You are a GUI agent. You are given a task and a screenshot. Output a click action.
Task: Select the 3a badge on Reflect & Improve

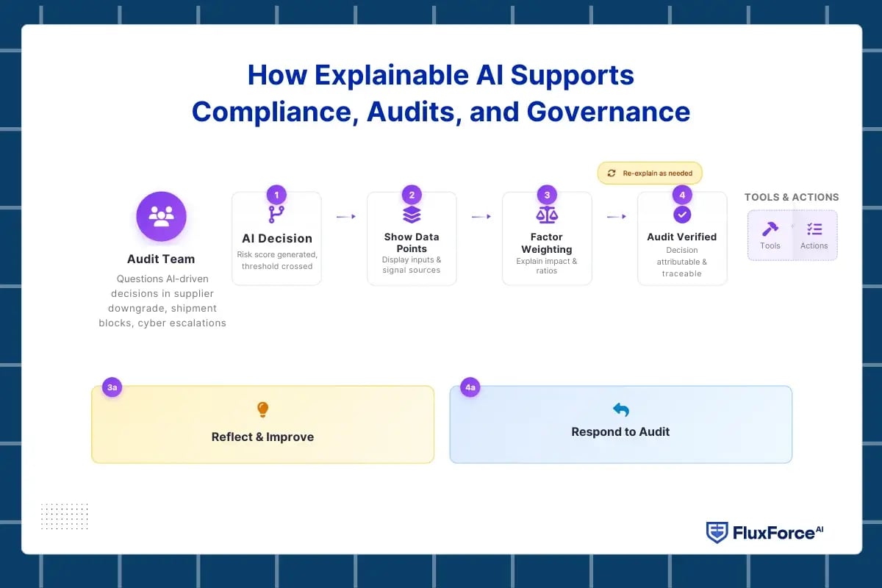click(112, 387)
